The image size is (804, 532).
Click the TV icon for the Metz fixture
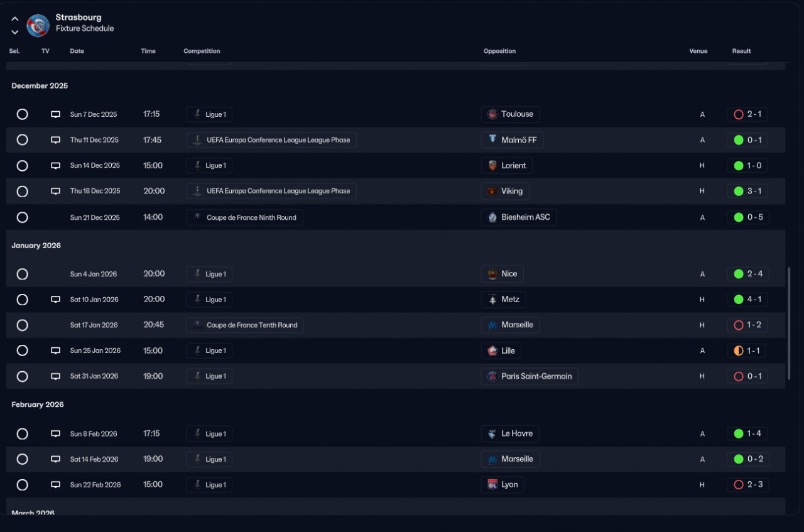pyautogui.click(x=56, y=300)
